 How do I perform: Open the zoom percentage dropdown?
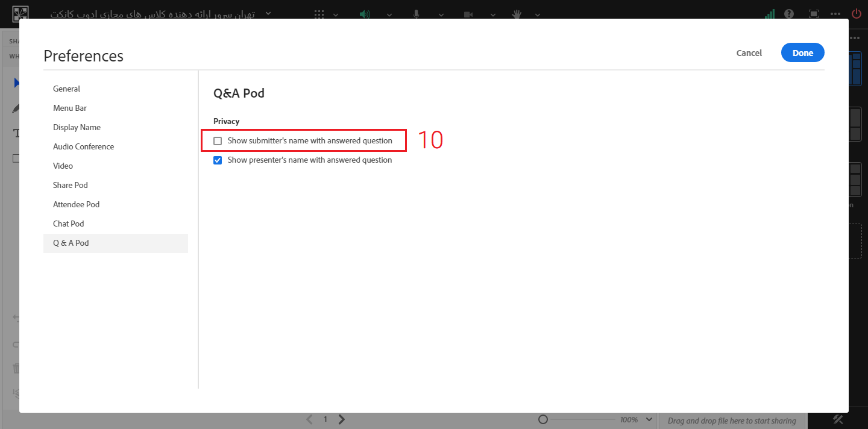[649, 419]
